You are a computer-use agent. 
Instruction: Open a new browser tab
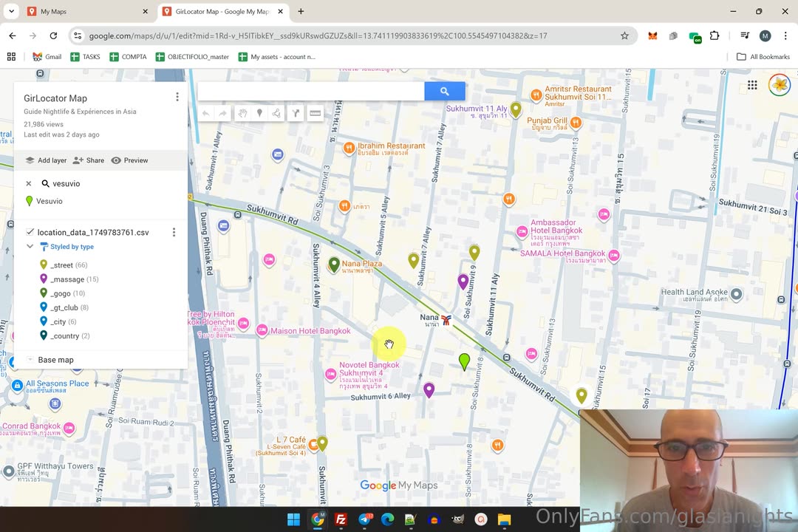tap(301, 11)
